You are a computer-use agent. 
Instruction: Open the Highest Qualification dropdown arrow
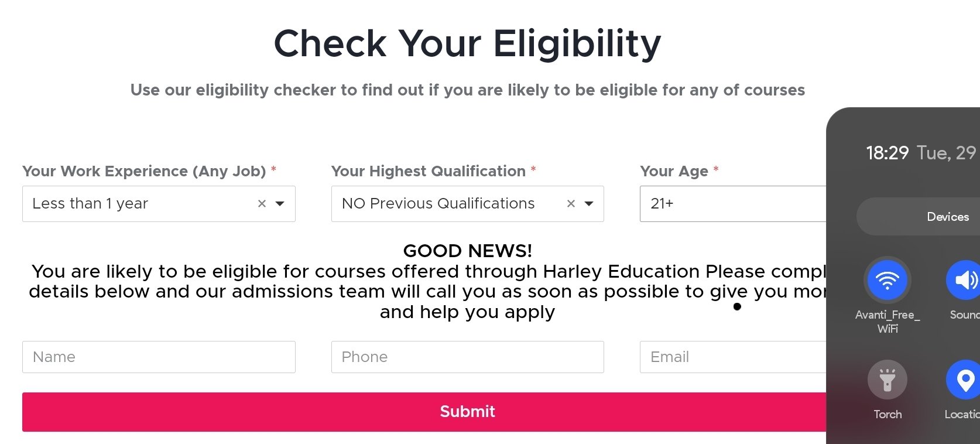coord(589,204)
